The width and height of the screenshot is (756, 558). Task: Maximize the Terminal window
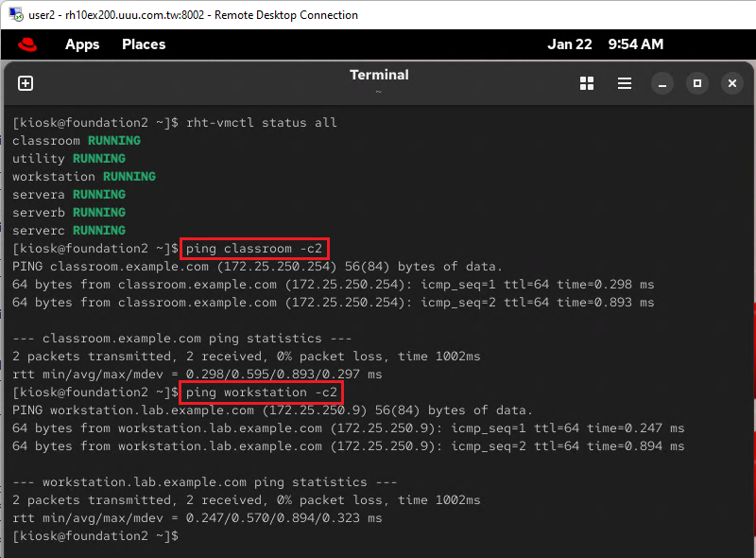point(697,83)
